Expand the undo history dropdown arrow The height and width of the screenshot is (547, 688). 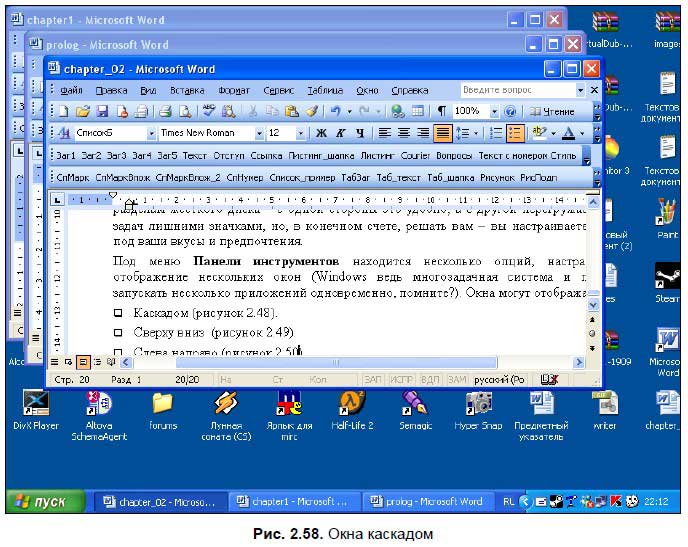click(x=350, y=112)
